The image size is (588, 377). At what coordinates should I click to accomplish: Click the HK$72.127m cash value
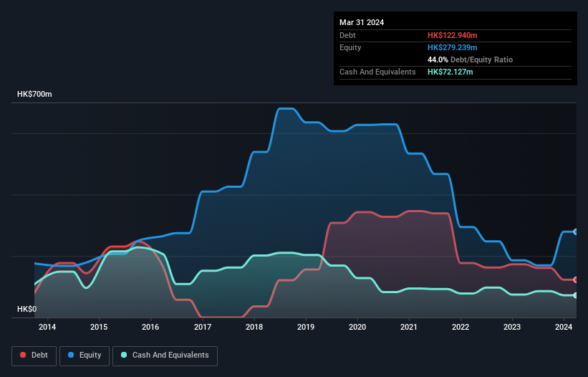450,72
